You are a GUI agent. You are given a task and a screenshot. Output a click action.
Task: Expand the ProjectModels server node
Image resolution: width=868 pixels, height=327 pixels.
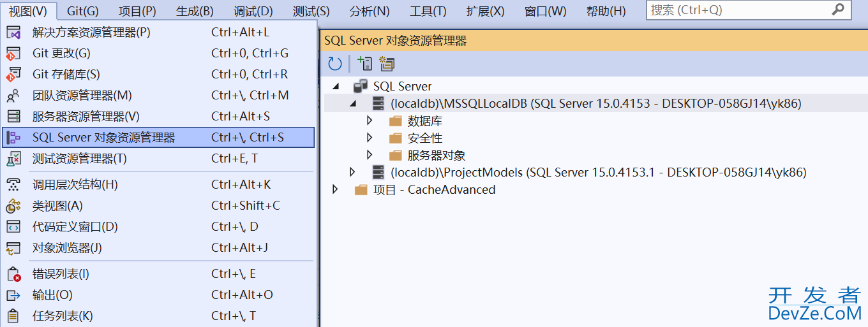[x=352, y=172]
